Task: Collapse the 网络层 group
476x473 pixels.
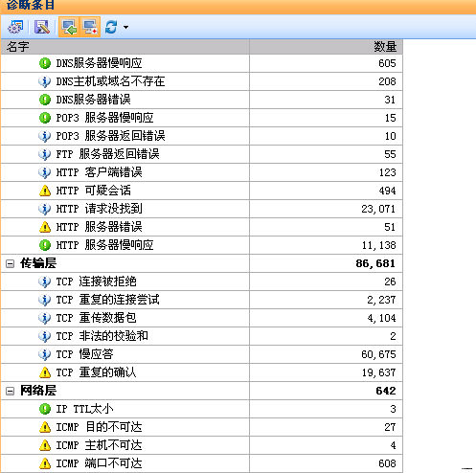Action: point(11,391)
